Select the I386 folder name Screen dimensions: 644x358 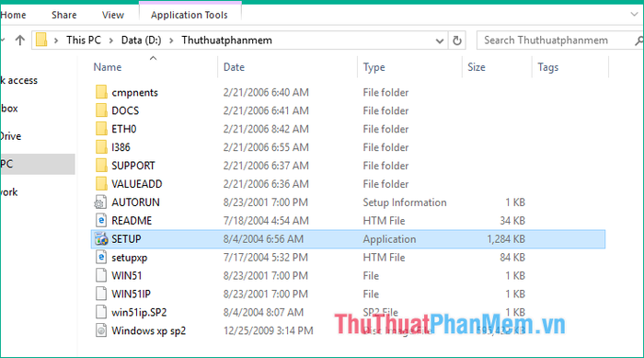tap(121, 147)
